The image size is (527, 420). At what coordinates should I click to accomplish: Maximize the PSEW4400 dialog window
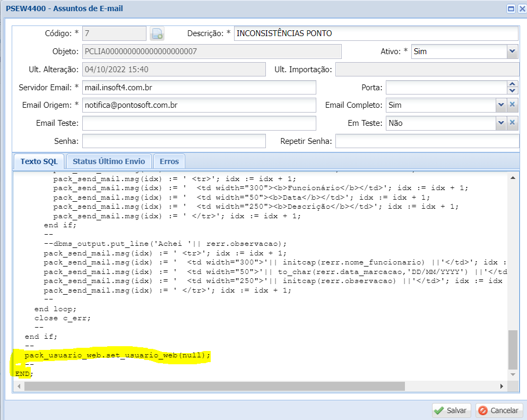click(511, 8)
